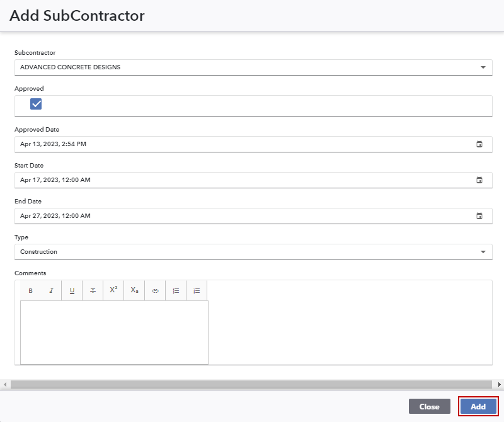Insert numbered list in Comments editor

197,290
